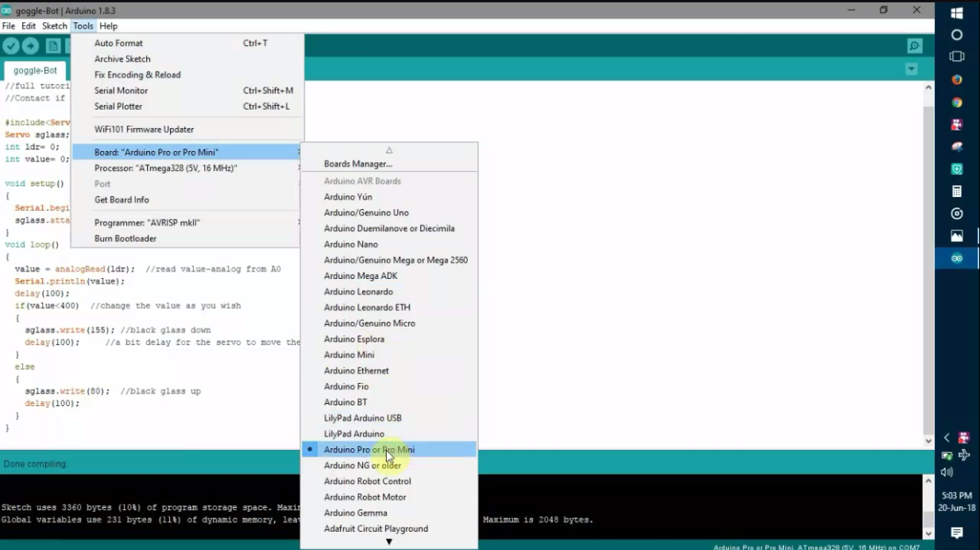Image resolution: width=980 pixels, height=550 pixels.
Task: Choose Arduino Mini board
Action: (389, 355)
